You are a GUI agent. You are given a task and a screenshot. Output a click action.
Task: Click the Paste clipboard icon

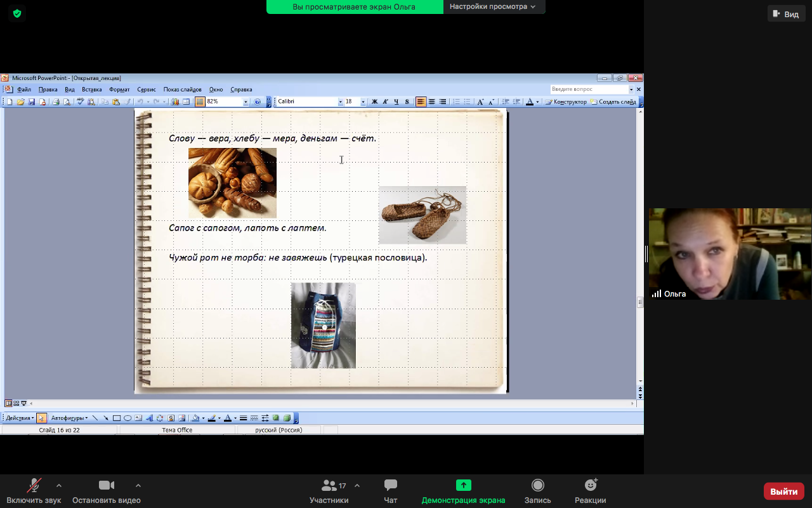[116, 102]
